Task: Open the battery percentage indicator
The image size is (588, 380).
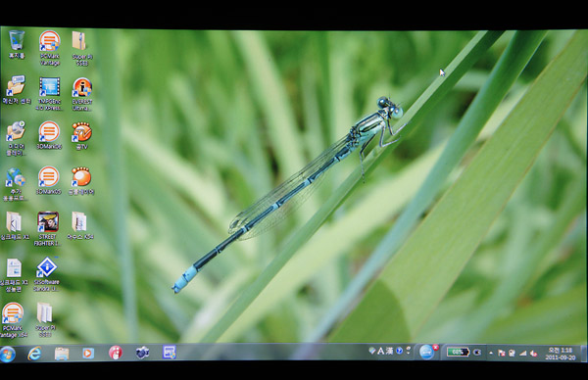Action: [458, 352]
